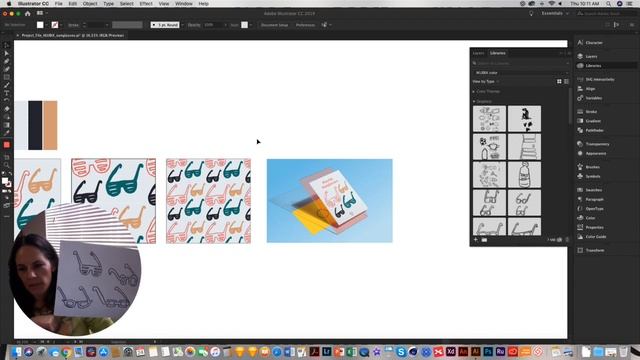Open the Pathfinder panel
This screenshot has width=640, height=360.
pyautogui.click(x=590, y=130)
